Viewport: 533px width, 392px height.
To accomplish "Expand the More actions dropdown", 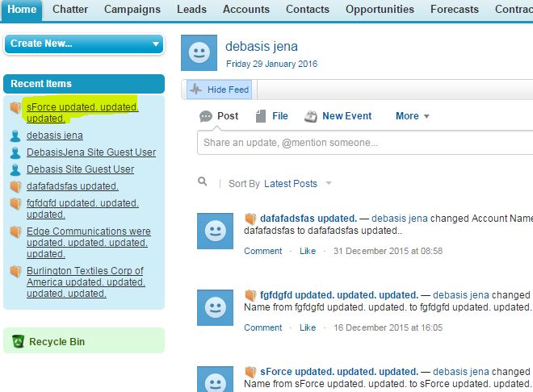I will 413,116.
